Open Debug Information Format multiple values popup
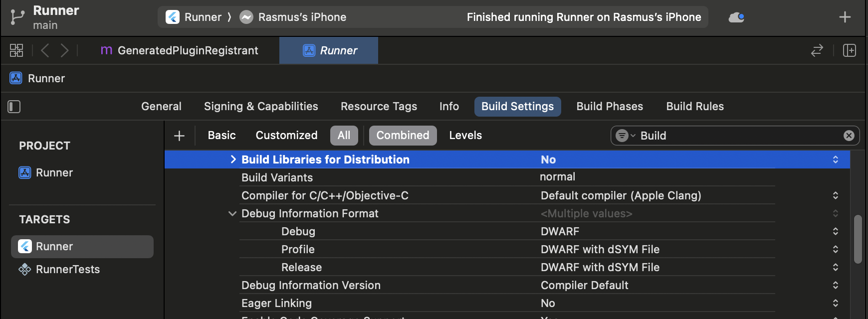The image size is (868, 319). (836, 213)
